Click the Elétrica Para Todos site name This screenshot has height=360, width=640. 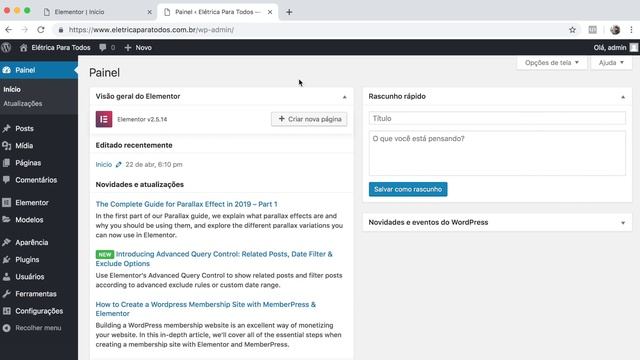pyautogui.click(x=61, y=48)
